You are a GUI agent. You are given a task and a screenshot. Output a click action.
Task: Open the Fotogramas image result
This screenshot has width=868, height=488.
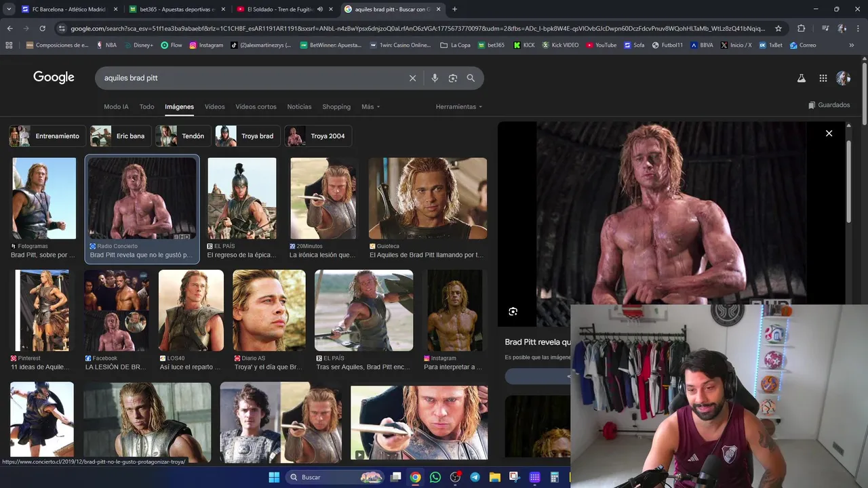pos(44,199)
